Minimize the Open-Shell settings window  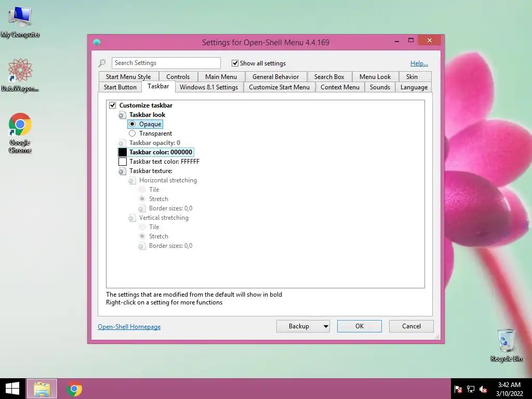(396, 41)
